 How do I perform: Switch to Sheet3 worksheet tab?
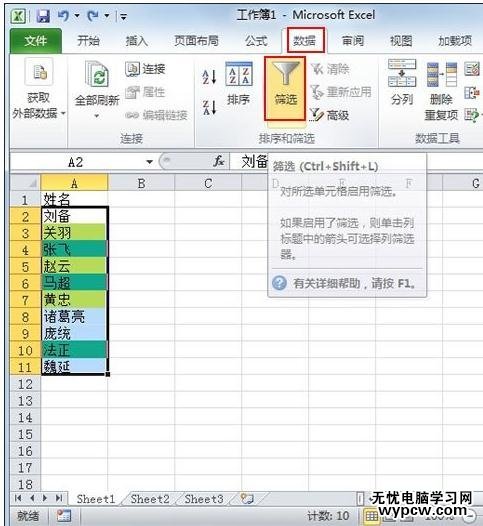coord(204,499)
